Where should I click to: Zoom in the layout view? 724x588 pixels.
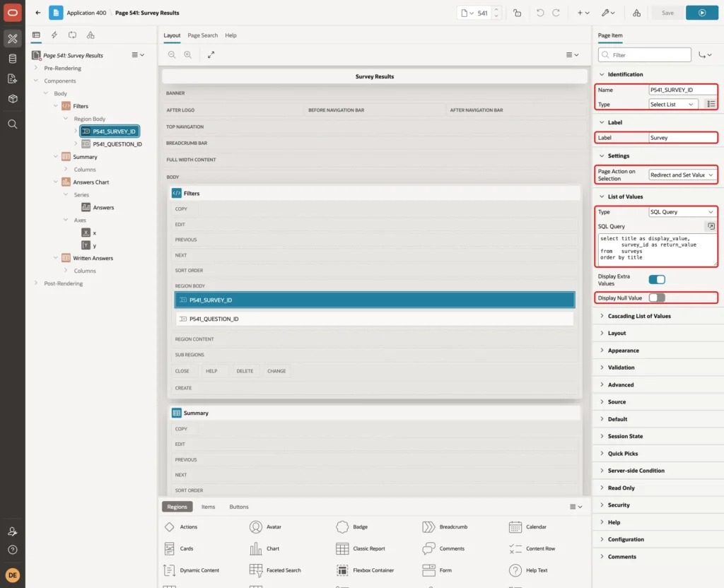pyautogui.click(x=188, y=54)
